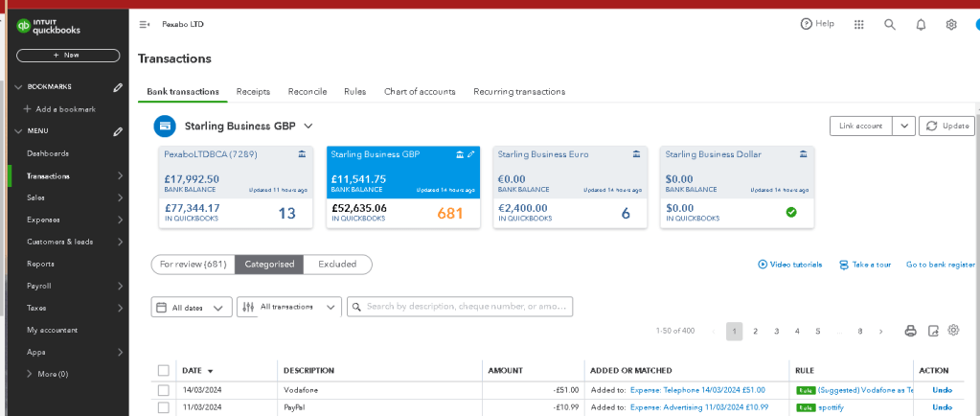Tick the checkbox for the PayPal transaction
The height and width of the screenshot is (416, 980).
pos(164,408)
